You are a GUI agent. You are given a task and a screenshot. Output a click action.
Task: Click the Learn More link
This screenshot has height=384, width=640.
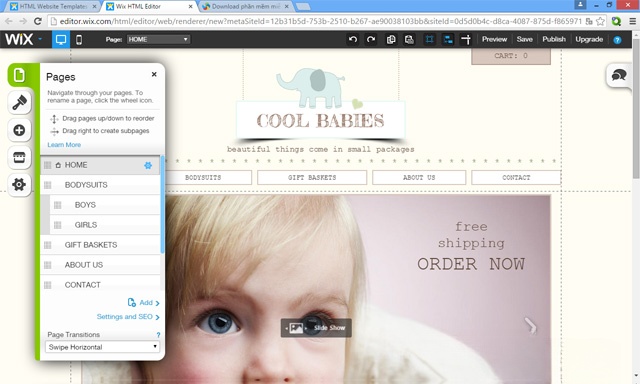(64, 145)
